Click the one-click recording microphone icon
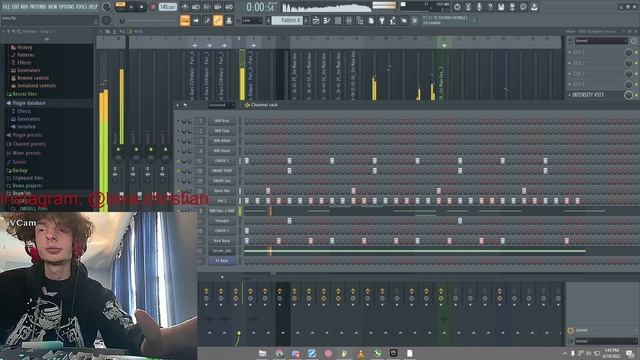Image resolution: width=640 pixels, height=360 pixels. [479, 7]
